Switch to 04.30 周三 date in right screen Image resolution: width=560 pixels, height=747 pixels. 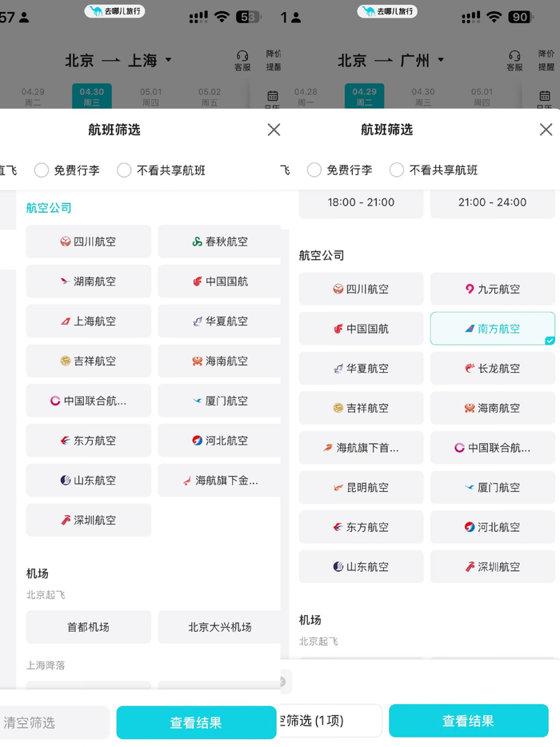[423, 97]
